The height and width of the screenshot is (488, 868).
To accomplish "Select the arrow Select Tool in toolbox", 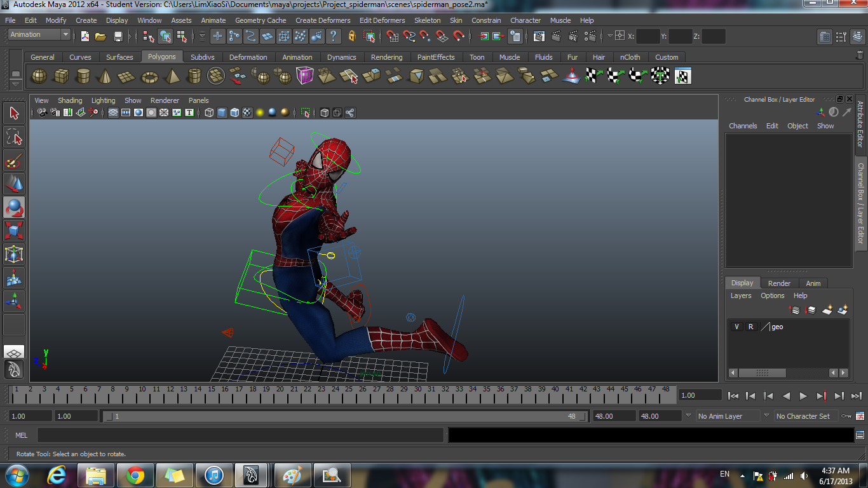I will point(14,114).
